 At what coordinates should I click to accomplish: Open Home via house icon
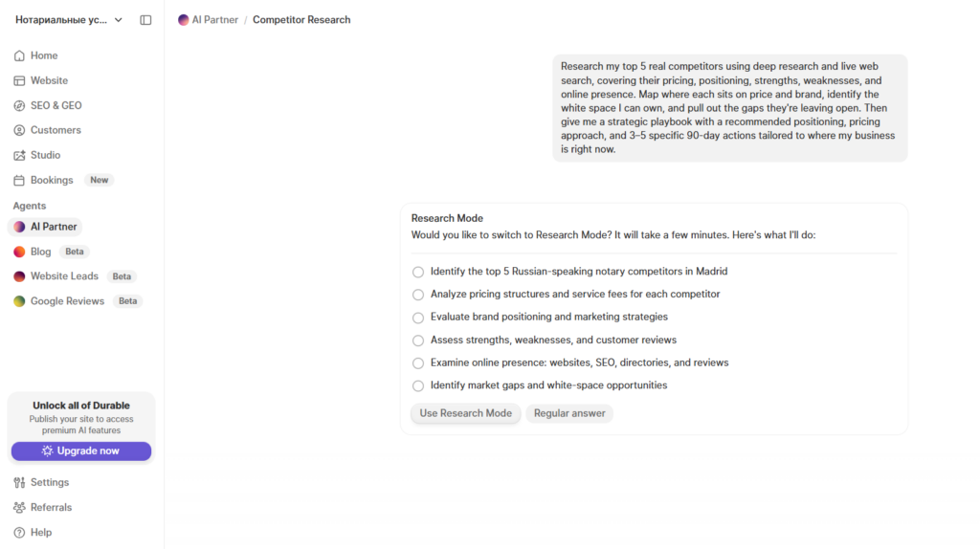click(19, 55)
